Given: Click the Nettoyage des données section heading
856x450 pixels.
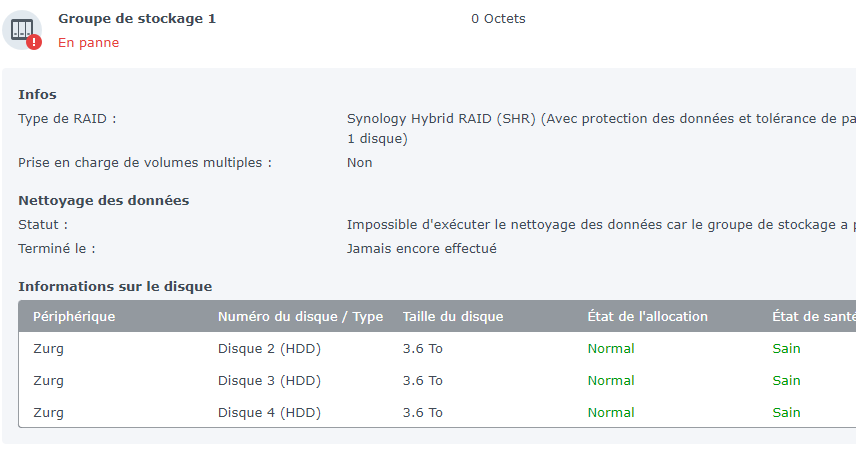Looking at the screenshot, I should (x=104, y=200).
